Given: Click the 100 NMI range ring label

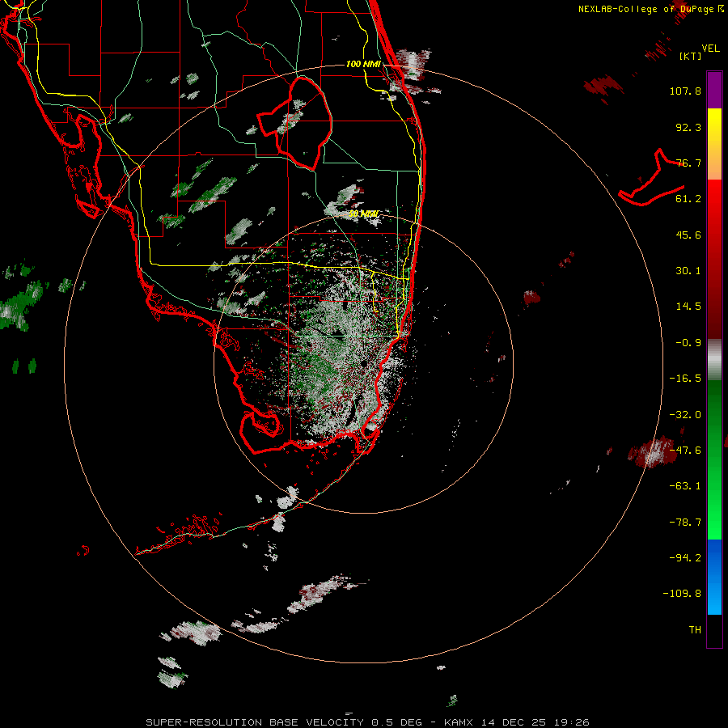Looking at the screenshot, I should (363, 64).
